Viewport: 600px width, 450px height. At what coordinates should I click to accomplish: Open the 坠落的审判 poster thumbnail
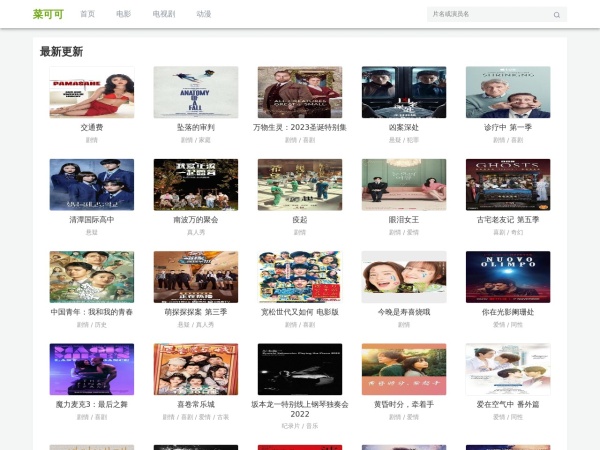coord(196,92)
